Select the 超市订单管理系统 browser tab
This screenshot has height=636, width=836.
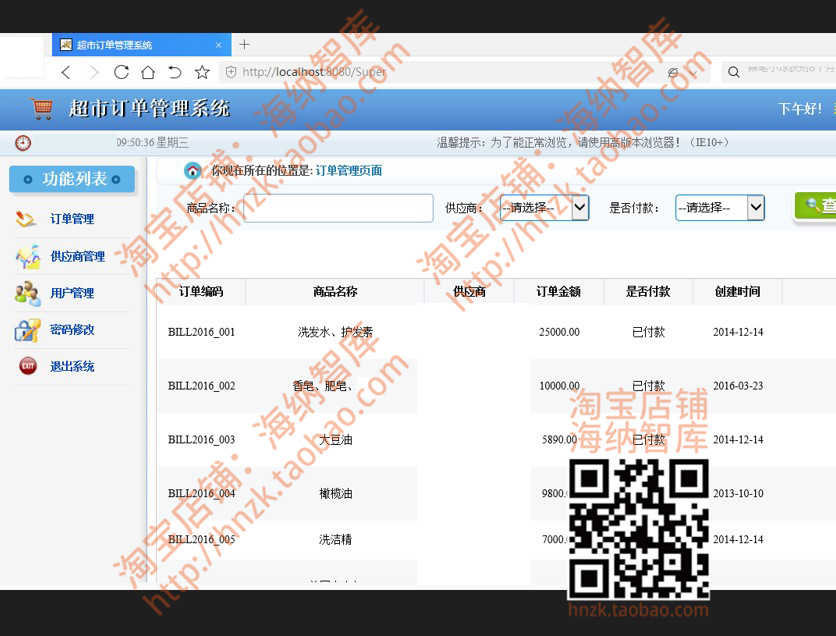pyautogui.click(x=141, y=45)
